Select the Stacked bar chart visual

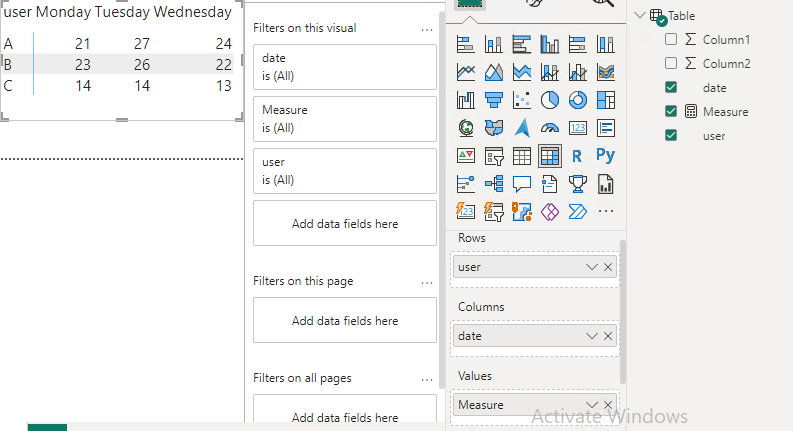point(465,45)
